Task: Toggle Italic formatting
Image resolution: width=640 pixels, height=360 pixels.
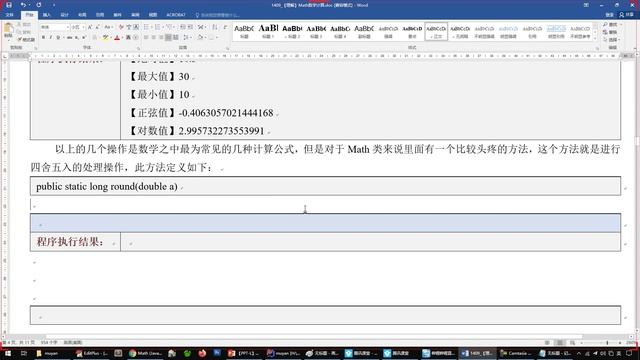Action: [51, 38]
